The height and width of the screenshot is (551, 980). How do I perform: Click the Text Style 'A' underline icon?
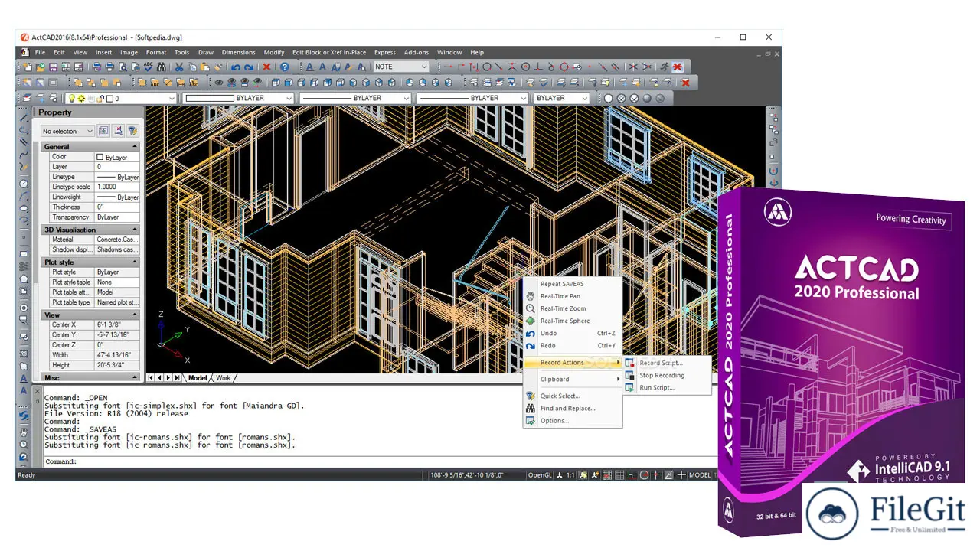310,67
